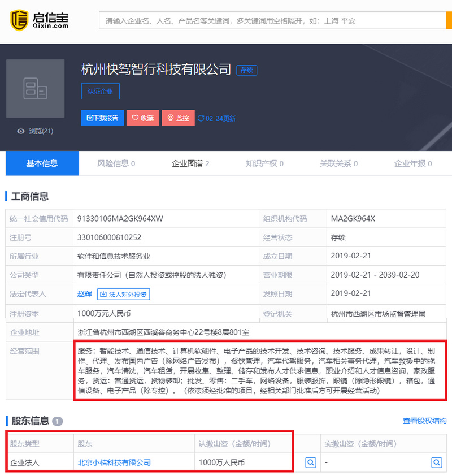This screenshot has width=452, height=476.
Task: Click the 下载报告 button
Action: pyautogui.click(x=102, y=118)
